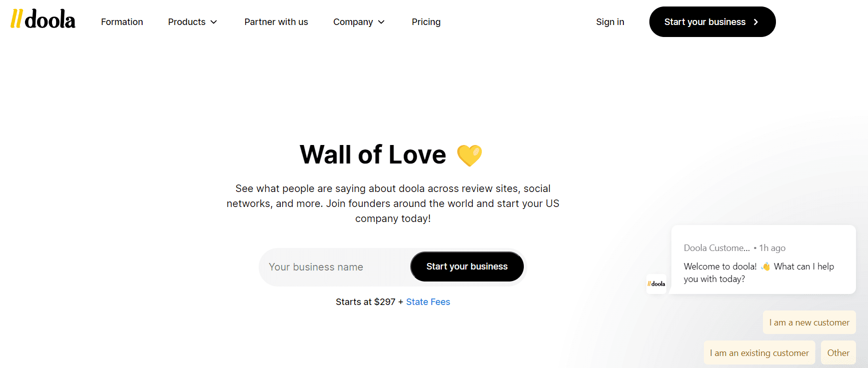Click the doola avatar beside the chat bubble

(x=656, y=283)
